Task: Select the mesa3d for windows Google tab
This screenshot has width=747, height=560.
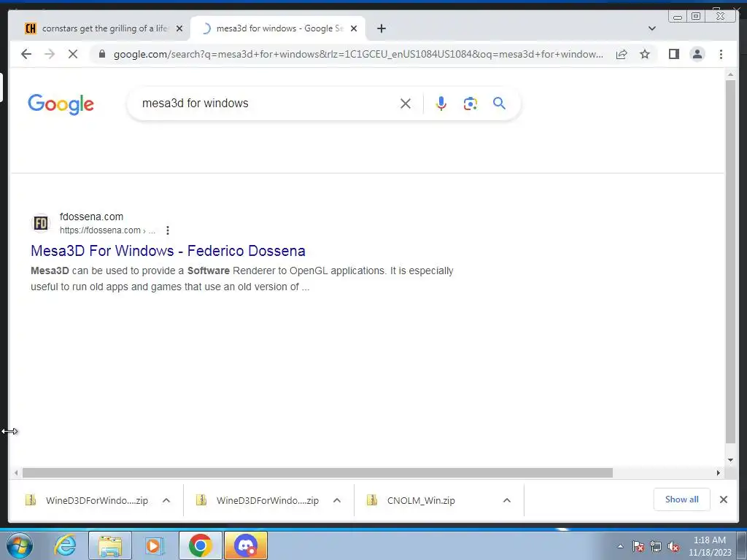Action: pyautogui.click(x=279, y=28)
